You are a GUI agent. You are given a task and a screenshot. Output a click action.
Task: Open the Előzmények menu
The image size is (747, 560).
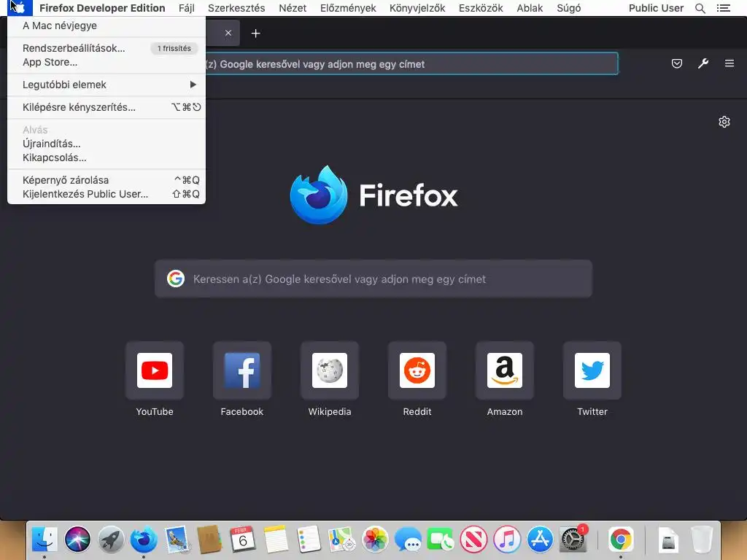348,8
